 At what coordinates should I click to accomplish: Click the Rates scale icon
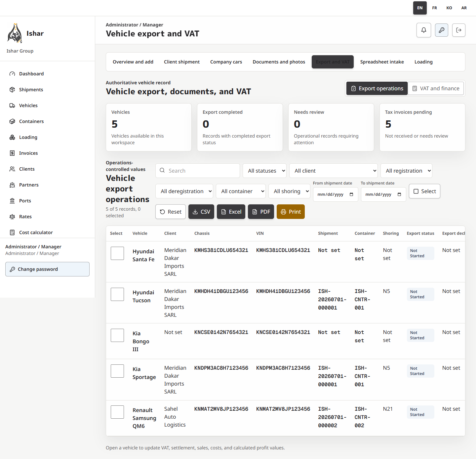12,217
